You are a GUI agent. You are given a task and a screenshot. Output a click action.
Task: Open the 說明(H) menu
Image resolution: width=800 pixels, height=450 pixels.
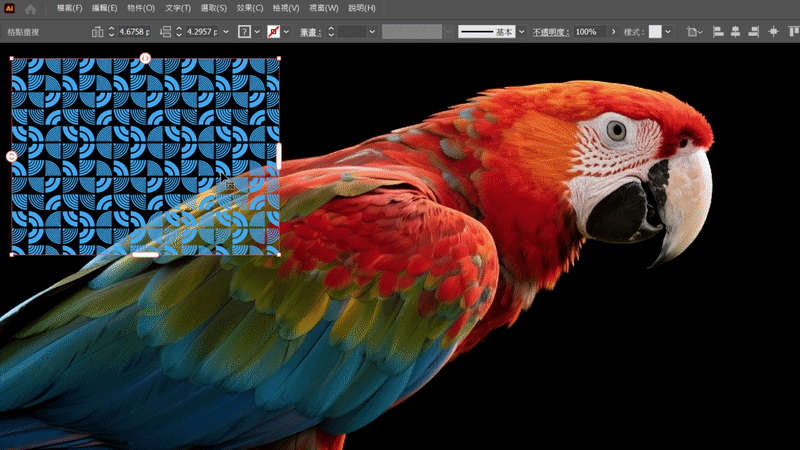pos(362,8)
